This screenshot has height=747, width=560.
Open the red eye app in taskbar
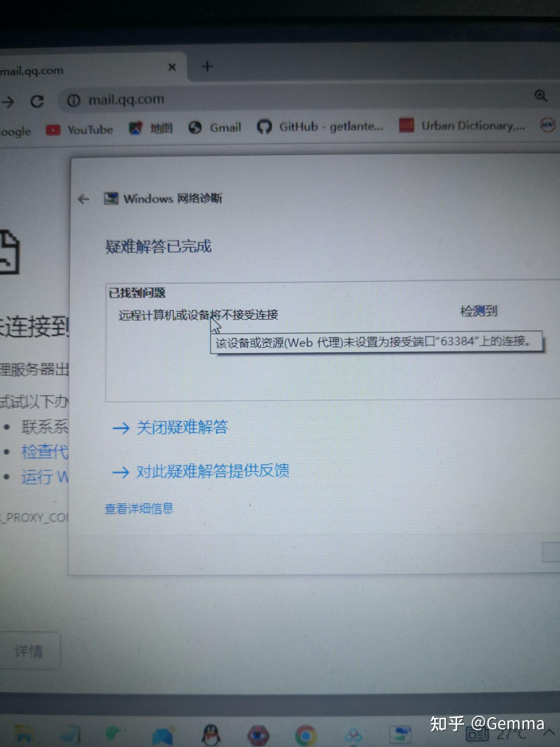258,735
